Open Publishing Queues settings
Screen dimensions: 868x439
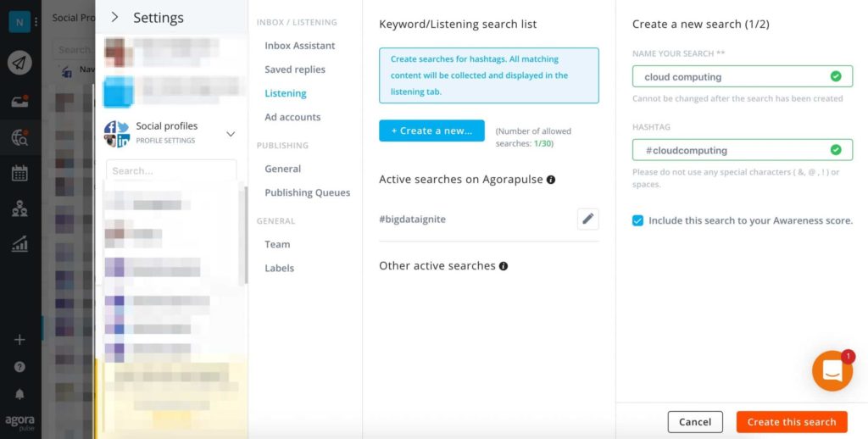307,192
